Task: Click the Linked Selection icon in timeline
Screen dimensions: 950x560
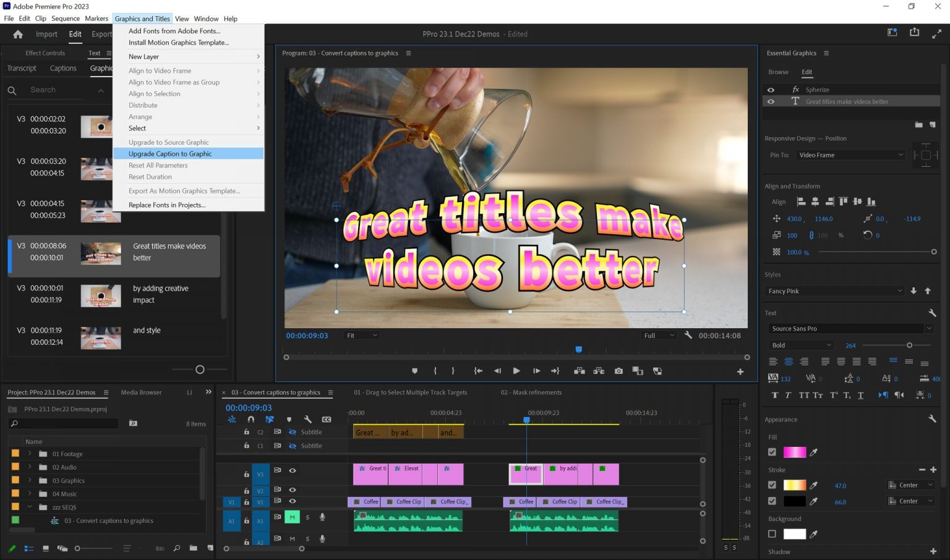Action: [269, 419]
